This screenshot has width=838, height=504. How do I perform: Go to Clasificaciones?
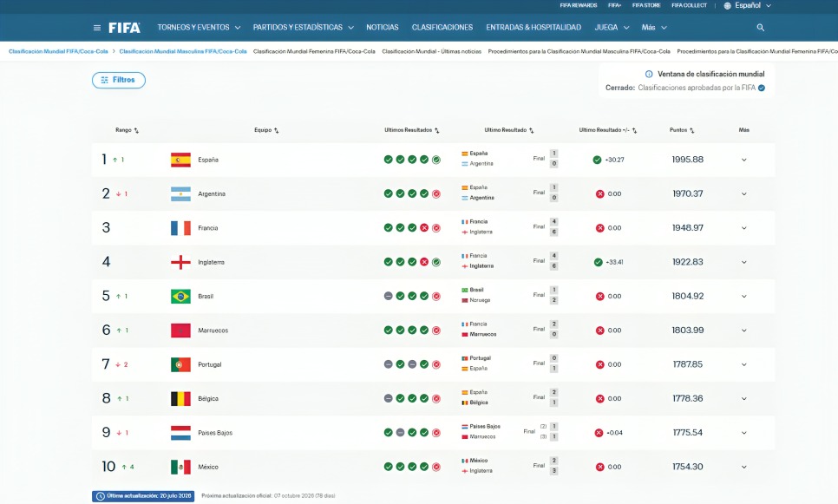point(442,27)
